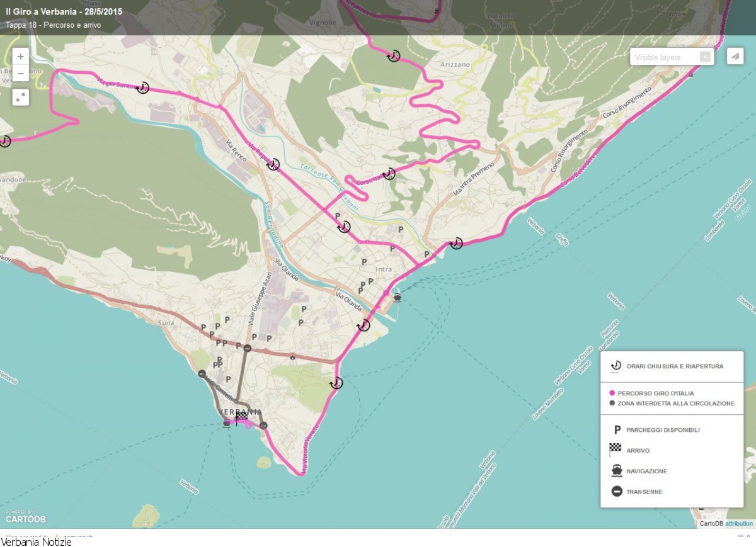This screenshot has height=547, width=756.
Task: Select the checkered arrival flag marker on the map
Action: (x=241, y=417)
